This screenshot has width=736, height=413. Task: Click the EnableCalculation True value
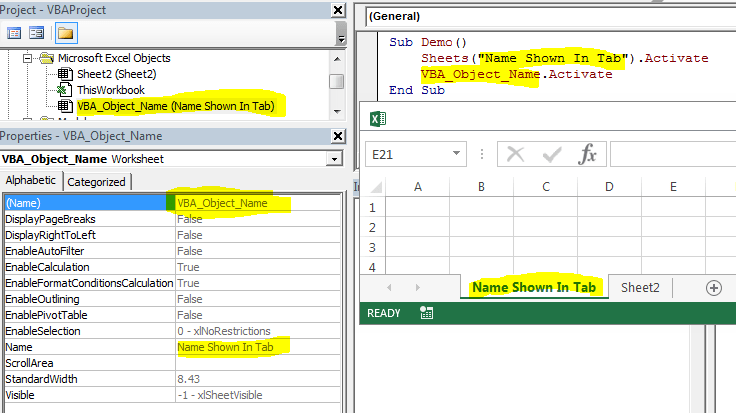[257, 267]
